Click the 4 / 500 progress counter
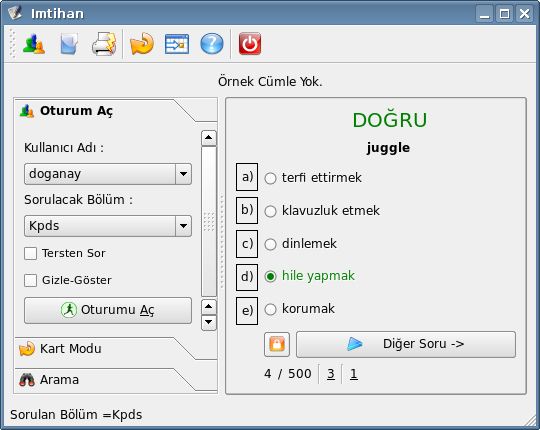 [x=288, y=374]
